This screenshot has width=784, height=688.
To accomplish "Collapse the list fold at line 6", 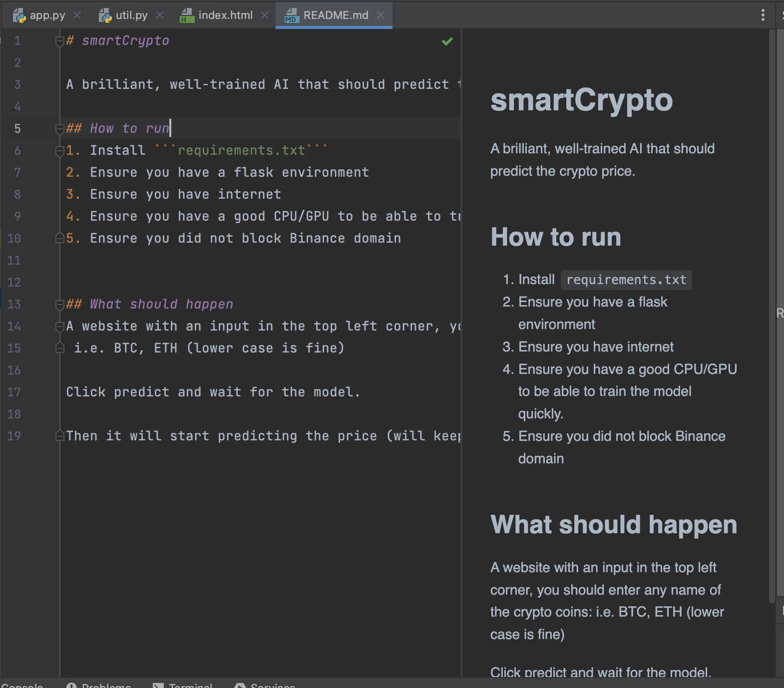I will click(59, 151).
